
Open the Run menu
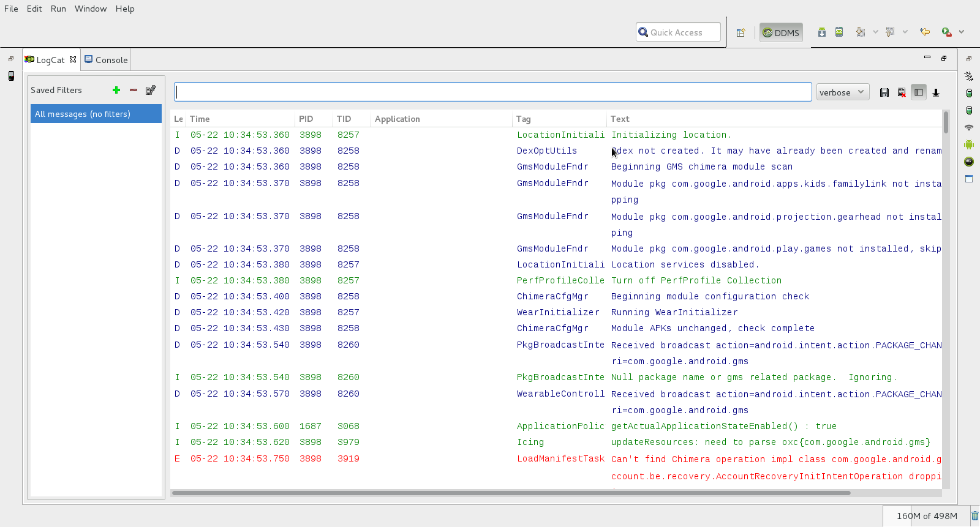pos(58,9)
